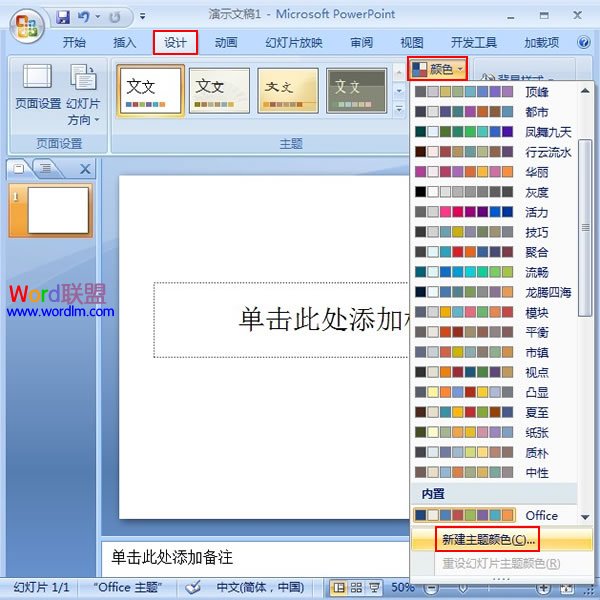Choose the 平衡 color scheme
This screenshot has height=600, width=600.
pos(494,332)
